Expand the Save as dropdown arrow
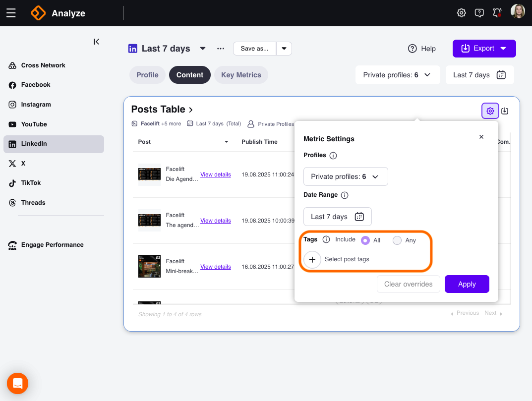 point(284,49)
